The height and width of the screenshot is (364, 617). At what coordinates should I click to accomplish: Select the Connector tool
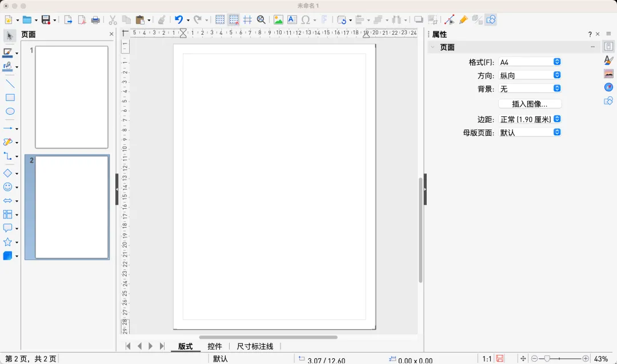pyautogui.click(x=7, y=156)
